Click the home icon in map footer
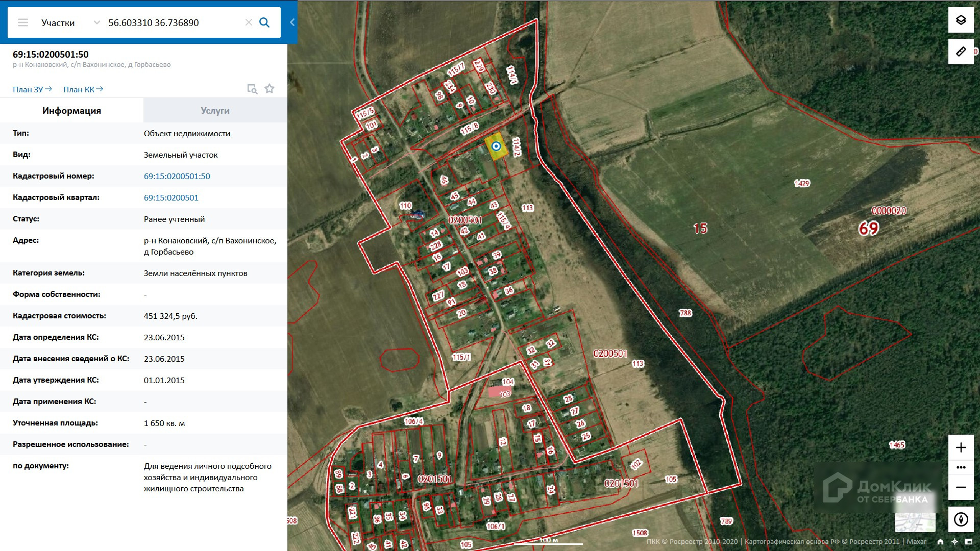 (x=940, y=542)
